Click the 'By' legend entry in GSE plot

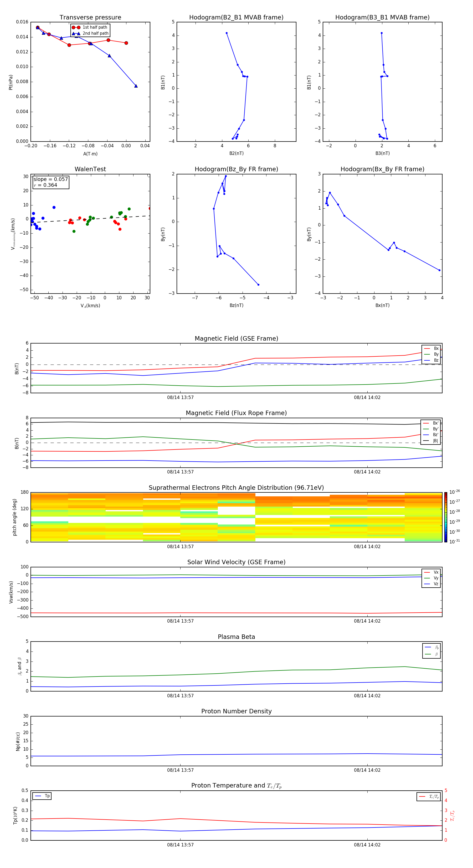coord(431,355)
